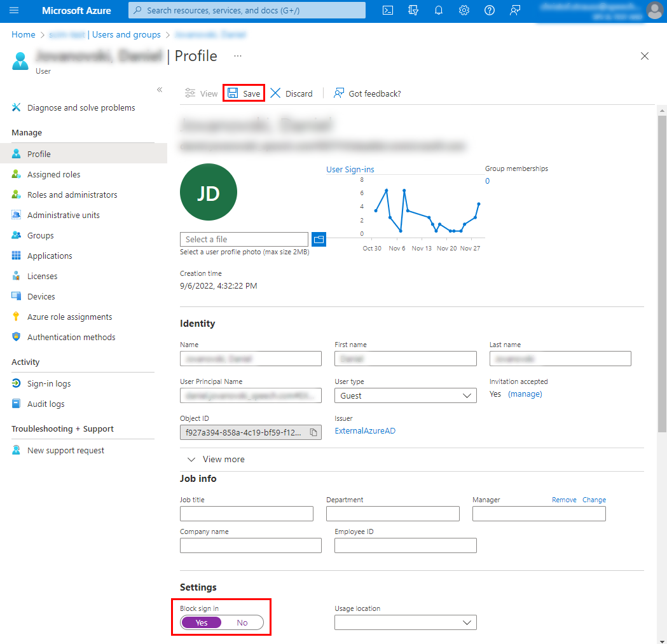Click the View toolbar button
667x644 pixels.
pyautogui.click(x=201, y=93)
